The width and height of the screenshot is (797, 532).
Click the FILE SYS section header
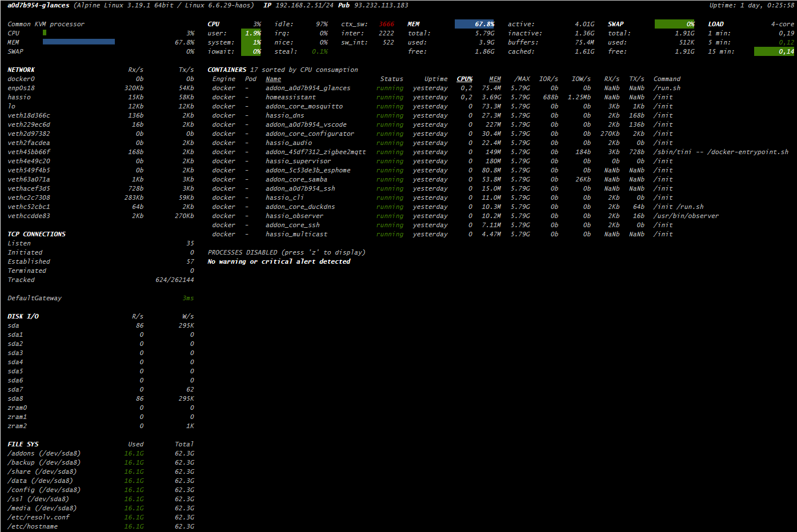click(x=23, y=444)
